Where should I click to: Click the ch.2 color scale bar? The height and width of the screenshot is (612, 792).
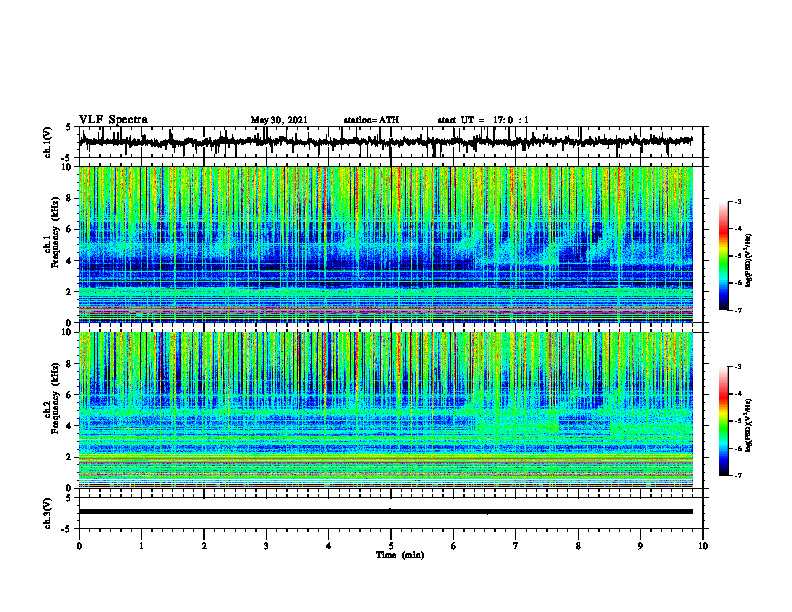click(724, 421)
